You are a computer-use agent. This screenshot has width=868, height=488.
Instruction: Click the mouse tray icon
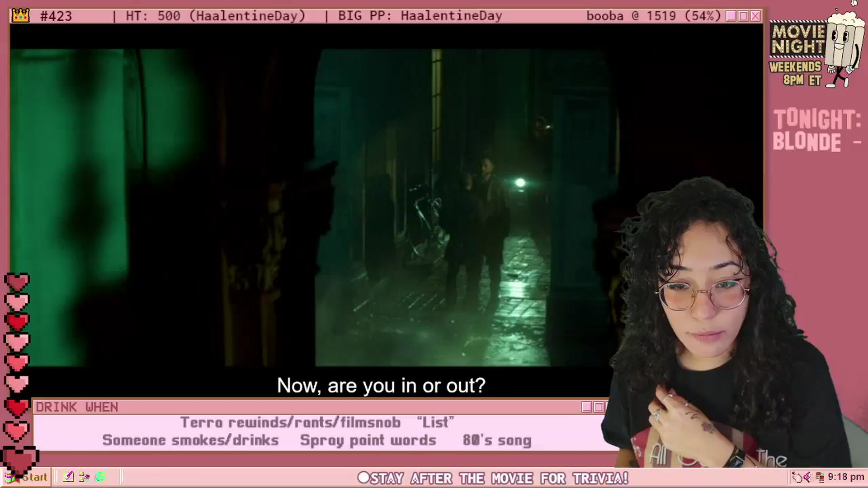pyautogui.click(x=797, y=477)
